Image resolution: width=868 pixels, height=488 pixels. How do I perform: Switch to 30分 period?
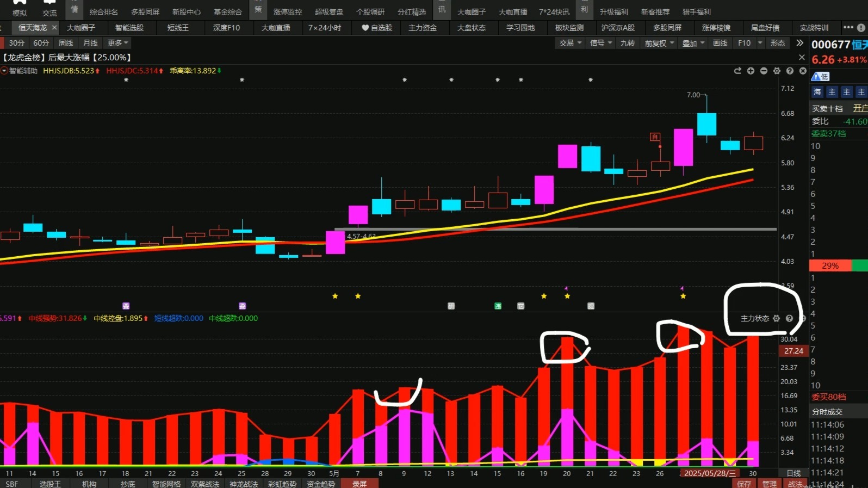16,43
